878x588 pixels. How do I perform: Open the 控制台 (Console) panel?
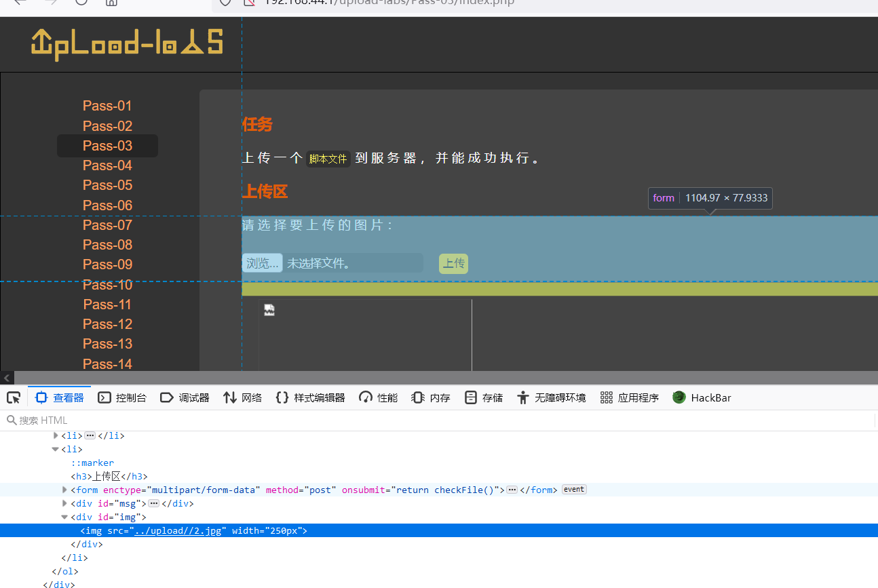122,397
